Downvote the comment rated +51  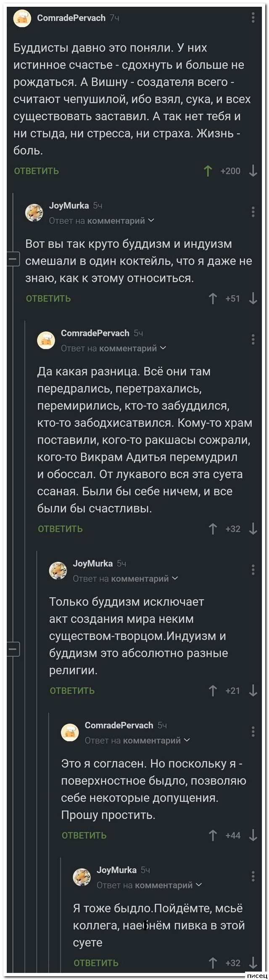[x=253, y=299]
